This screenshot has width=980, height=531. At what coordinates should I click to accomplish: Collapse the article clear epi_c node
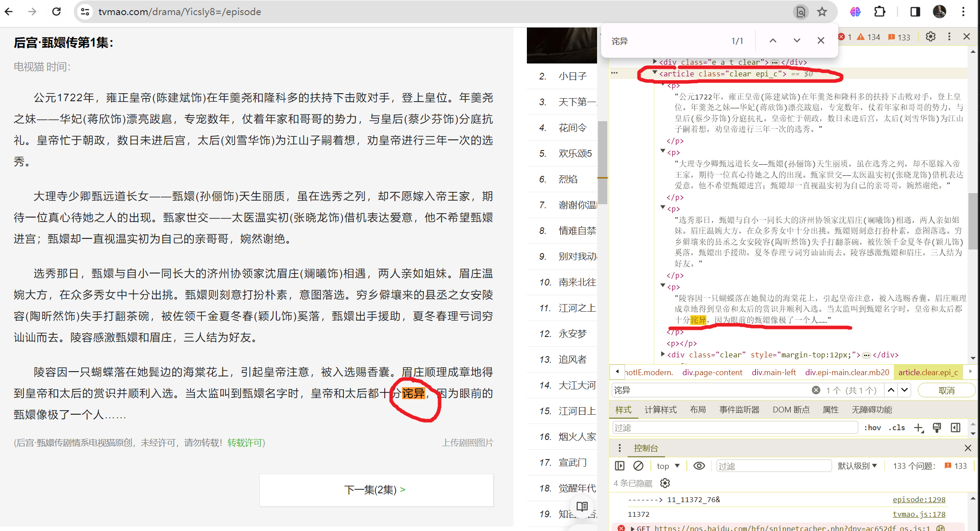tap(654, 73)
